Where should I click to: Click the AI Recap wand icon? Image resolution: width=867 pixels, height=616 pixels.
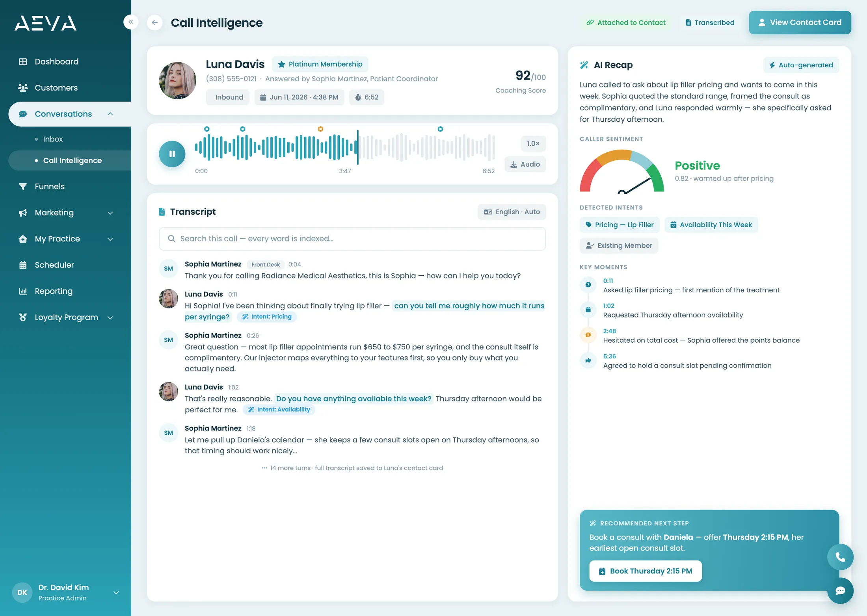[584, 65]
